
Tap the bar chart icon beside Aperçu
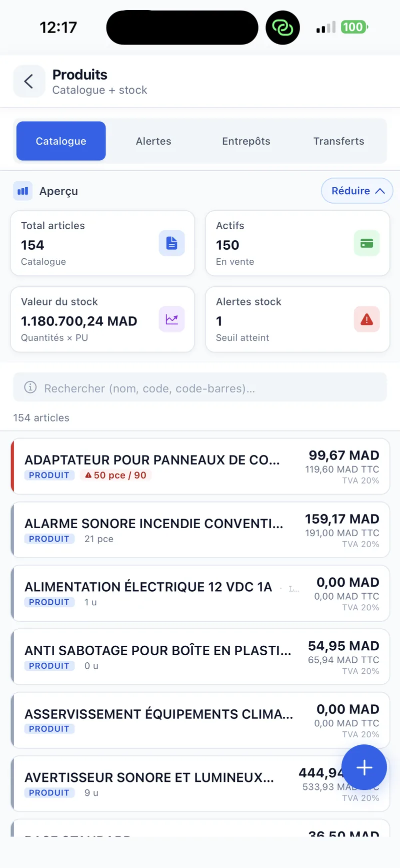[x=23, y=191]
